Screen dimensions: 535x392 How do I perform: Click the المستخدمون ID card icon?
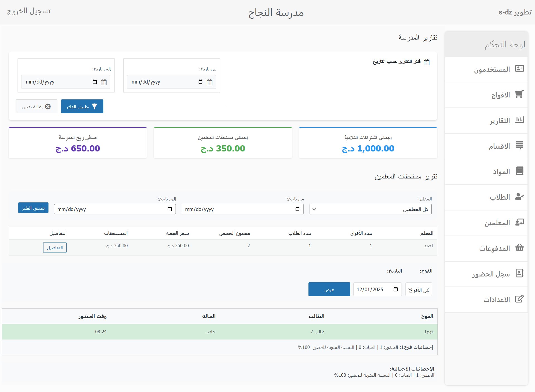tap(519, 68)
